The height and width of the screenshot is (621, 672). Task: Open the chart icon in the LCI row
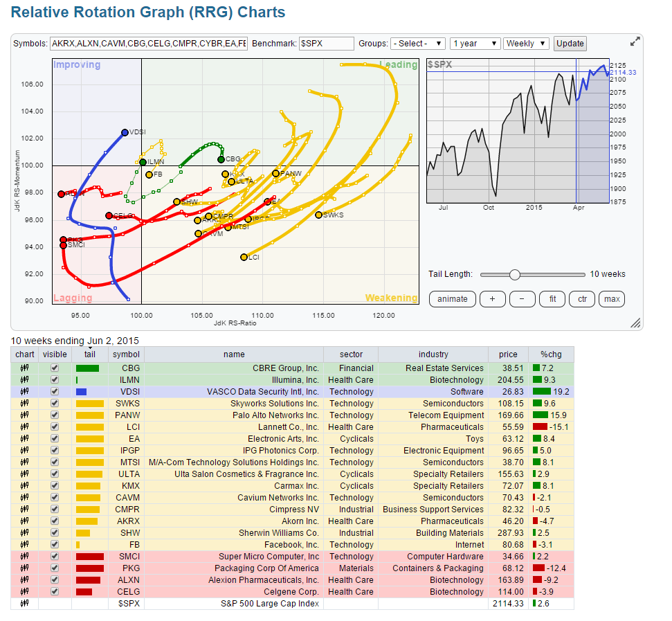tap(24, 427)
